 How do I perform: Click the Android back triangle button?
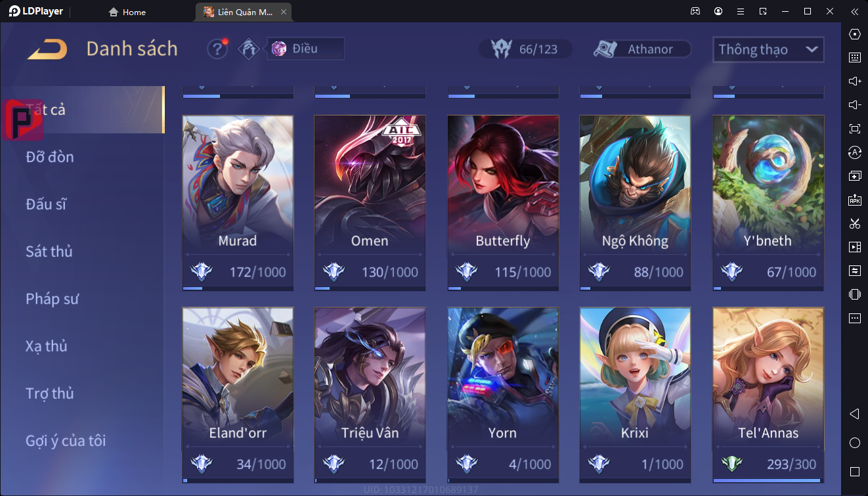pos(854,414)
